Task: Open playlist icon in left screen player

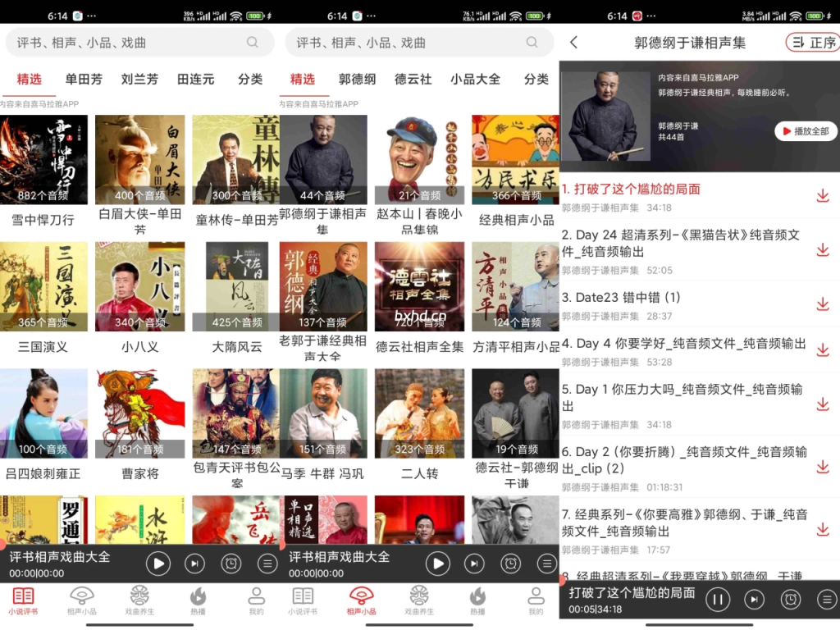Action: pos(267,564)
